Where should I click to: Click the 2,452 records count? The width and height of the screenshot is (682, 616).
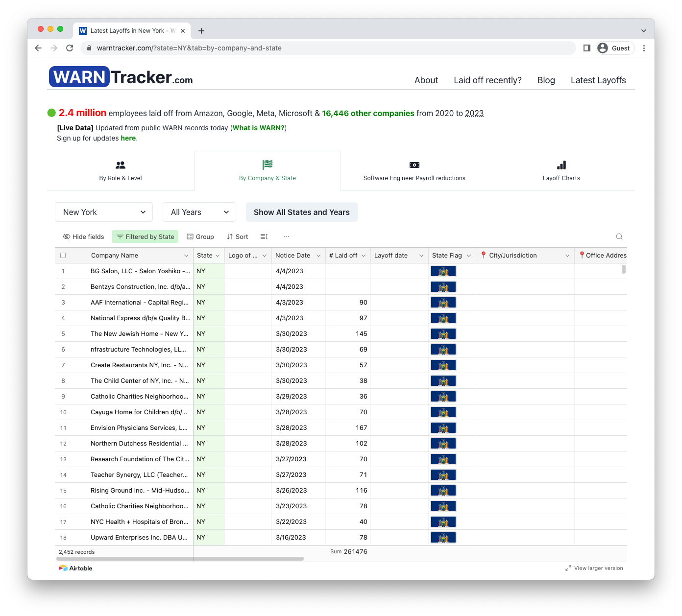click(x=77, y=552)
